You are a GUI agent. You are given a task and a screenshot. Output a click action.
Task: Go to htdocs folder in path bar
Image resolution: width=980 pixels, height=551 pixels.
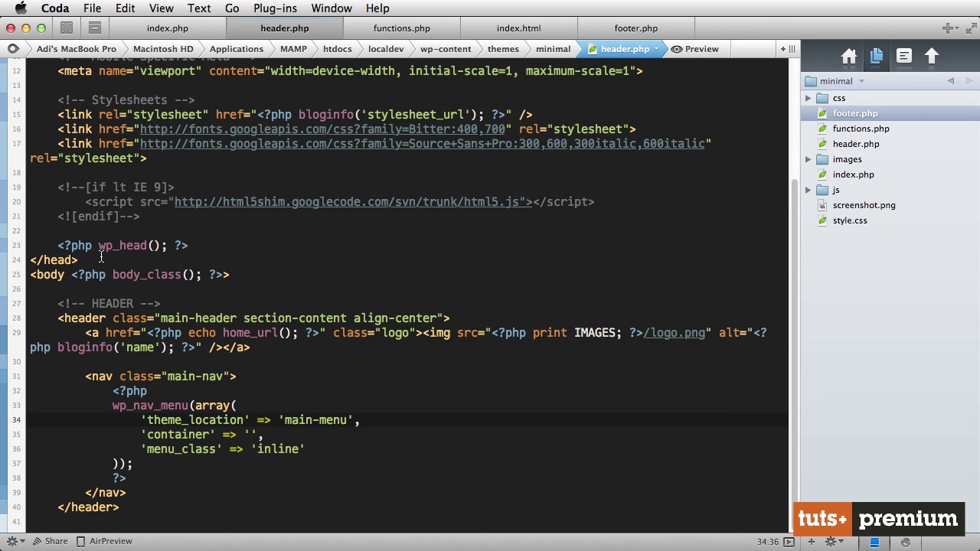(337, 49)
